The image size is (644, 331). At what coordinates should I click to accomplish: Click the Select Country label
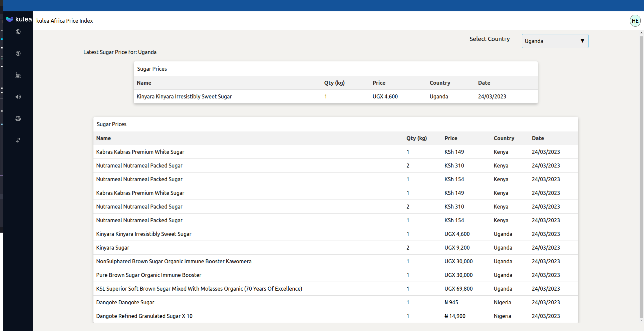click(x=490, y=39)
